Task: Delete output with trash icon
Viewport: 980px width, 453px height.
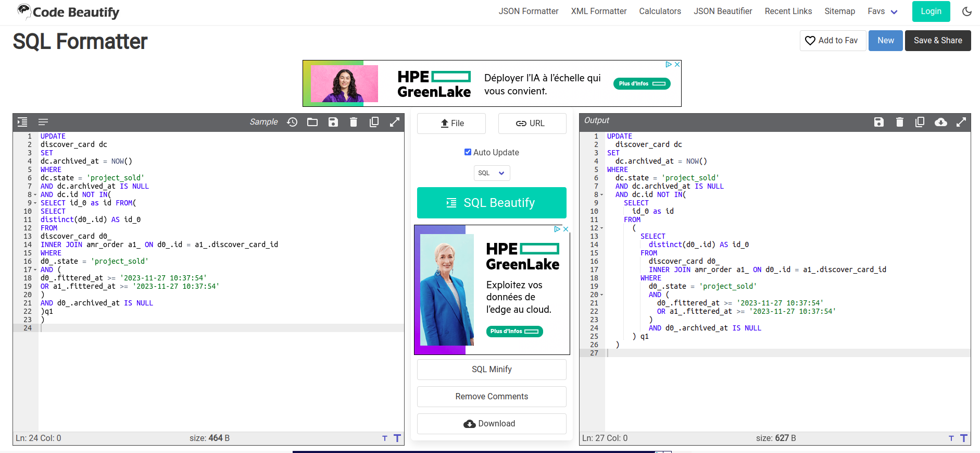Action: [899, 122]
